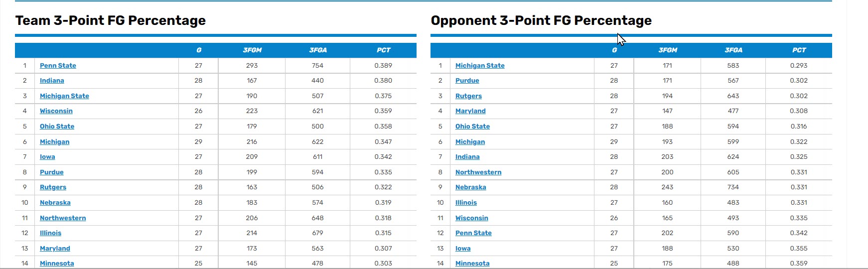Open the Iowa link in the team table
This screenshot has width=868, height=269.
47,157
